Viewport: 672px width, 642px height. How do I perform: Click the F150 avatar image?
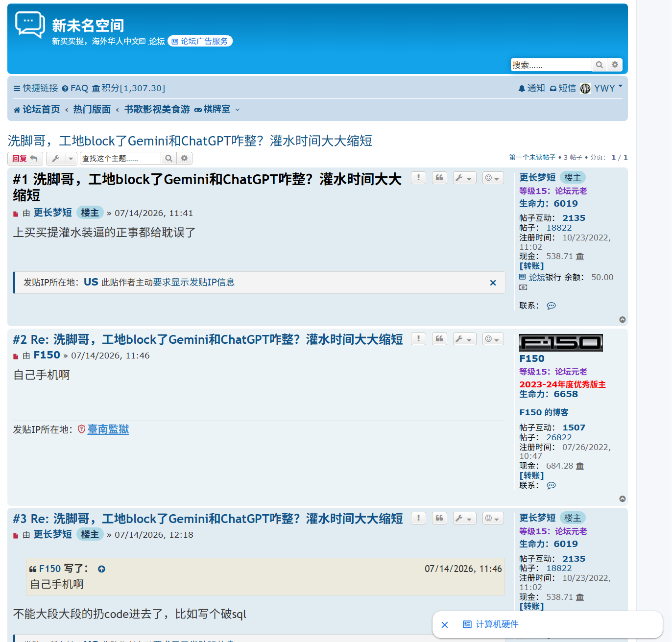tap(561, 343)
